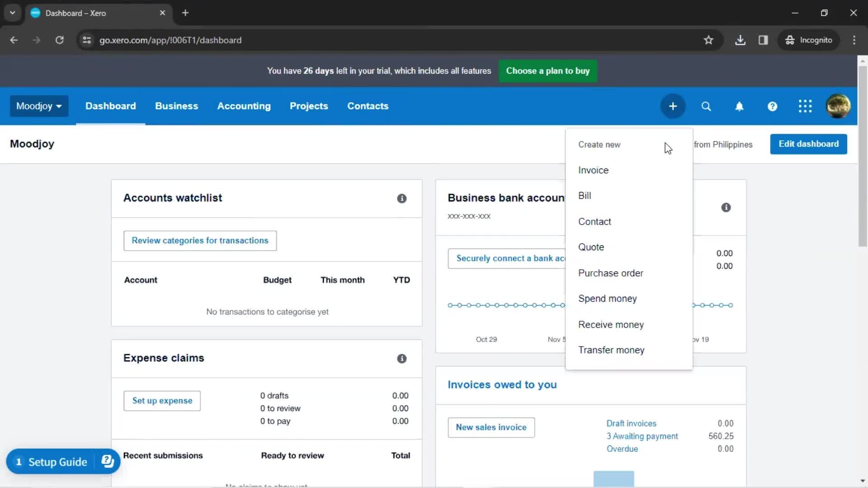The width and height of the screenshot is (868, 488).
Task: Open 3 Awaiting payment link
Action: 642,436
